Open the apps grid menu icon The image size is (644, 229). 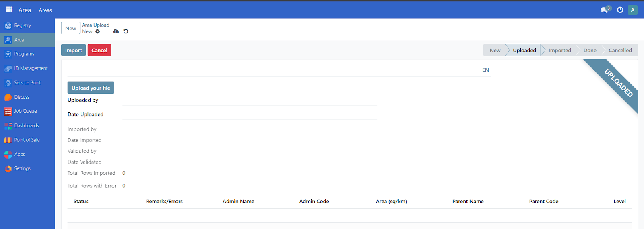pyautogui.click(x=9, y=9)
